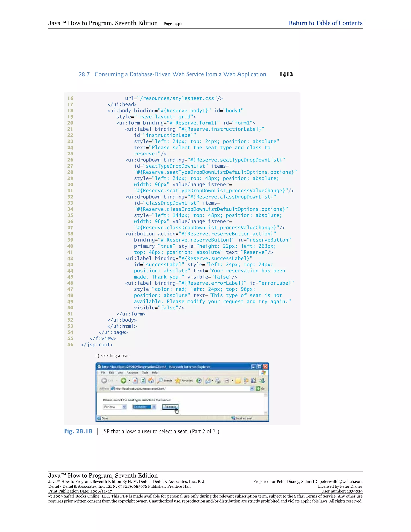The height and width of the screenshot is (532, 411).
Task: Click the green Forward arrow in Internet Explorer
Action: (123, 380)
